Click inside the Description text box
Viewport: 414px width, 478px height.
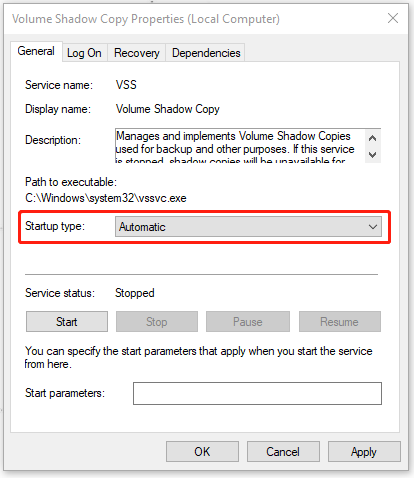tap(240, 146)
